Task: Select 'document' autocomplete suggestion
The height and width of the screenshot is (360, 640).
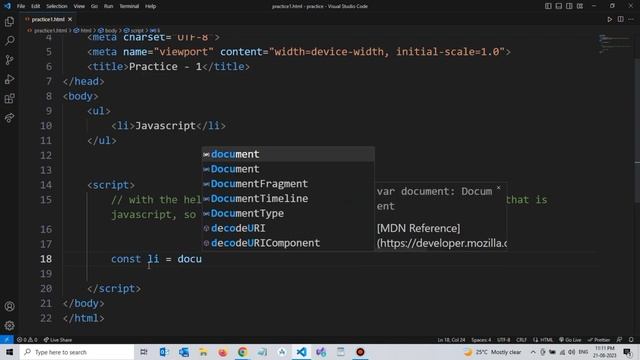Action: (x=288, y=154)
